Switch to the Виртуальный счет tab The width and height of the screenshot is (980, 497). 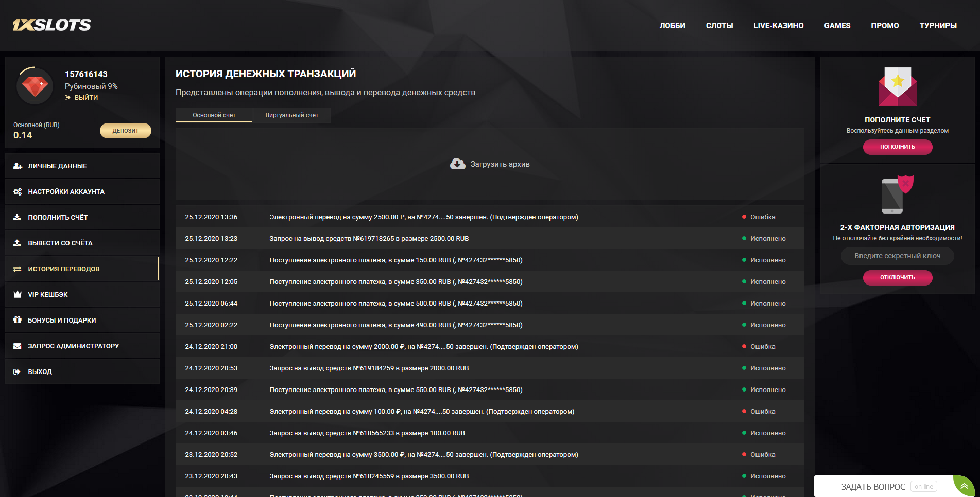(291, 115)
